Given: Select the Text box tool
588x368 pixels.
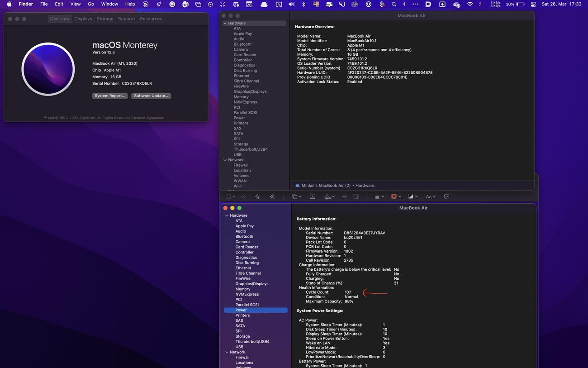Looking at the screenshot, I should (313, 196).
